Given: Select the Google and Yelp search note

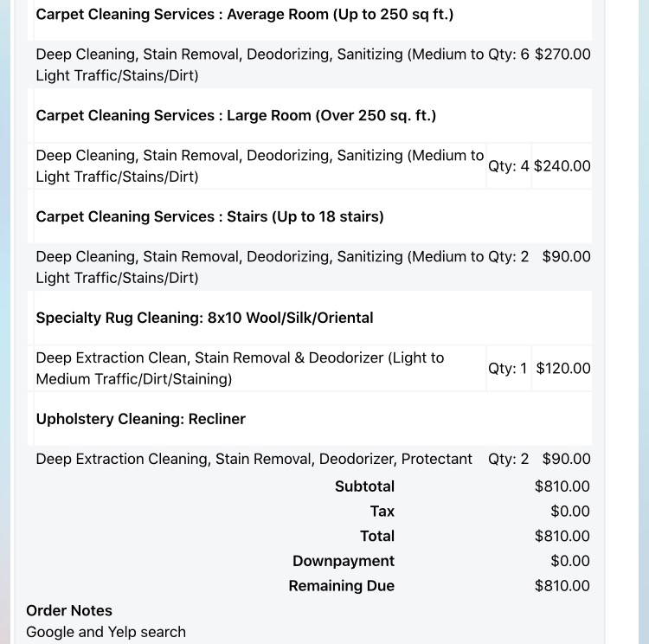Looking at the screenshot, I should pos(106,633).
